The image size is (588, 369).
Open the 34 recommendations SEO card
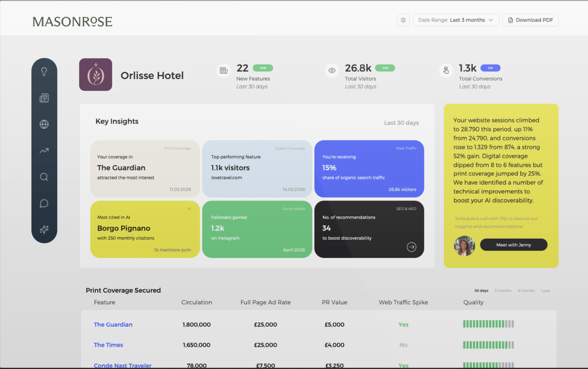coord(369,229)
